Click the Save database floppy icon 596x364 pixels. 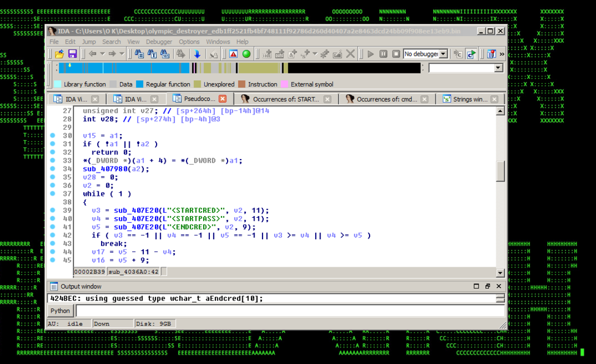72,54
